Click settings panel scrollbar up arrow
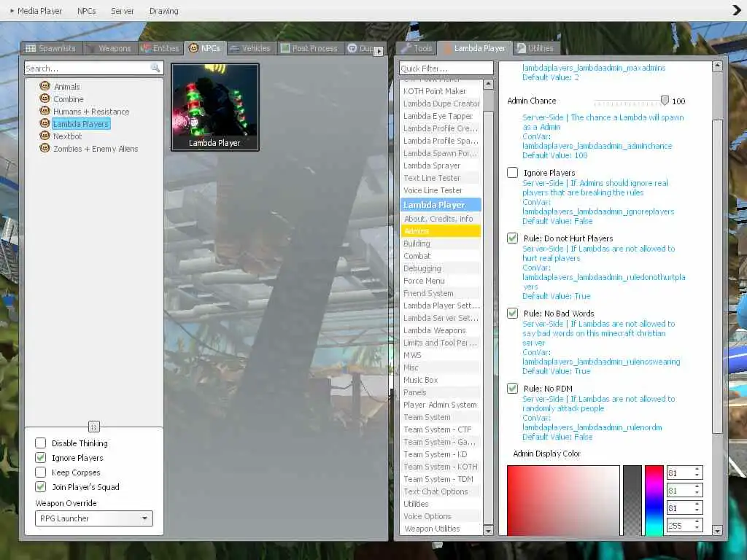 click(718, 66)
